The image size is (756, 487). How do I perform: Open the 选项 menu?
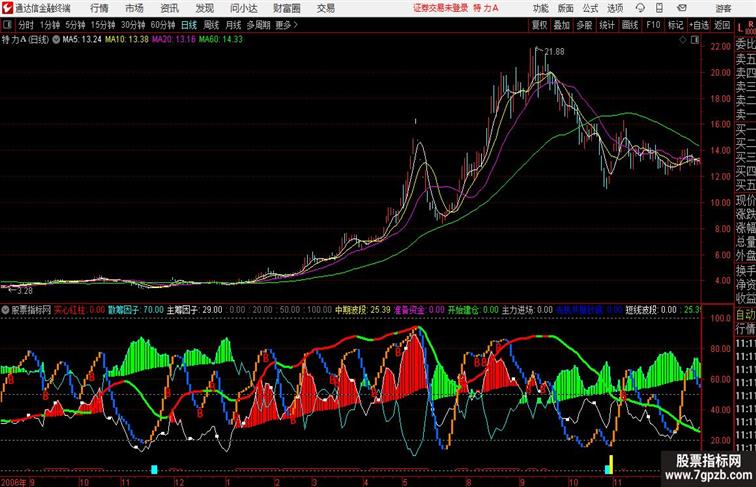[615, 8]
